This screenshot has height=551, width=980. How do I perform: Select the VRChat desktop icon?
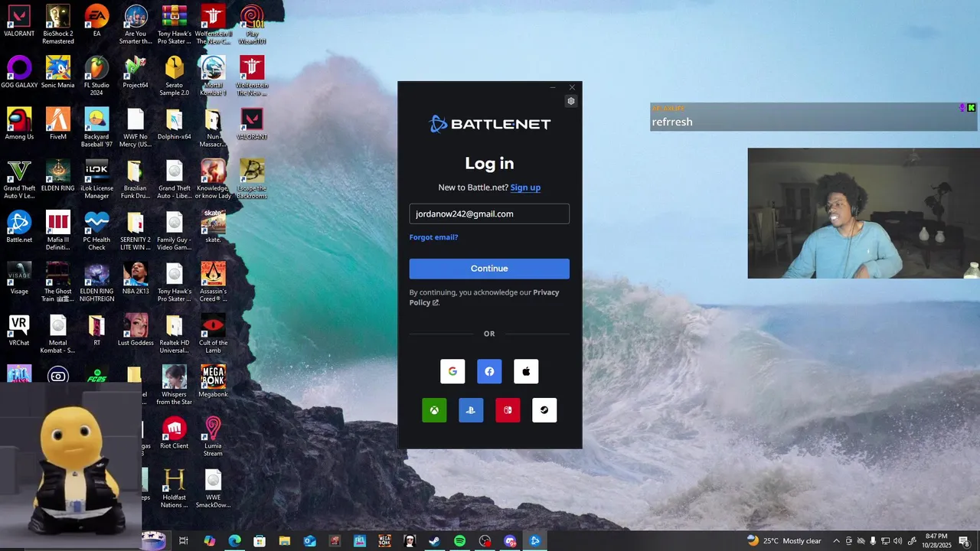click(x=19, y=330)
